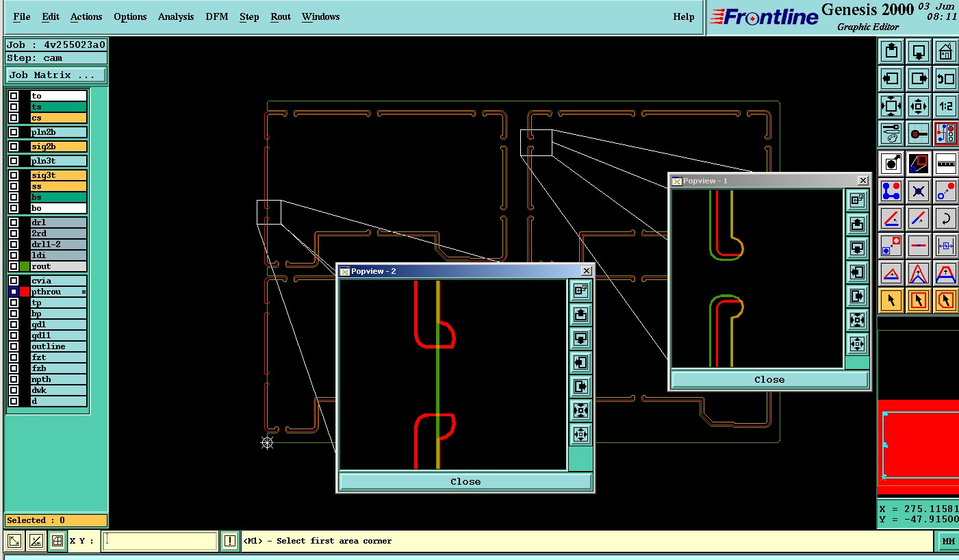Select the dimension spacing tool icon

[x=945, y=246]
